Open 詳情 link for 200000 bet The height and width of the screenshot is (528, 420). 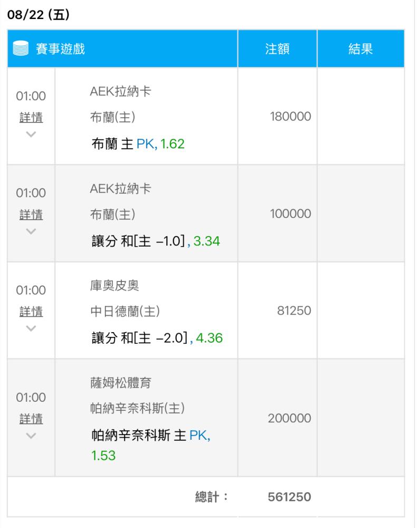tap(31, 419)
